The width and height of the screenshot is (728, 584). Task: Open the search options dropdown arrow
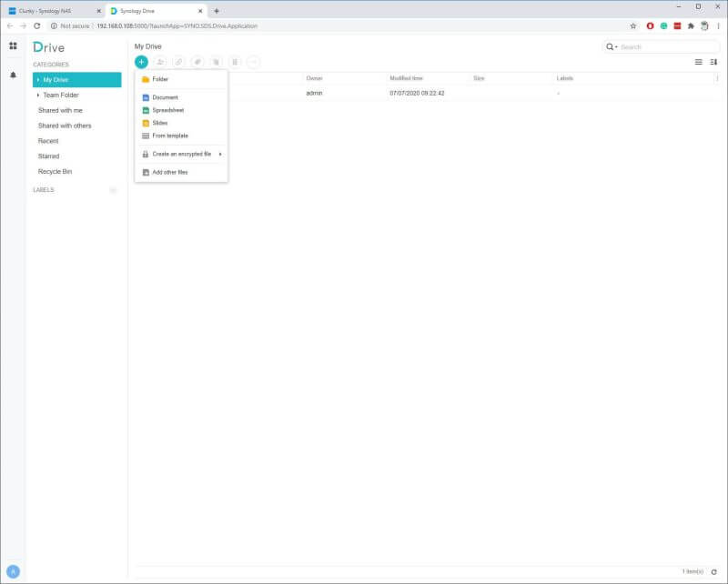click(x=616, y=47)
